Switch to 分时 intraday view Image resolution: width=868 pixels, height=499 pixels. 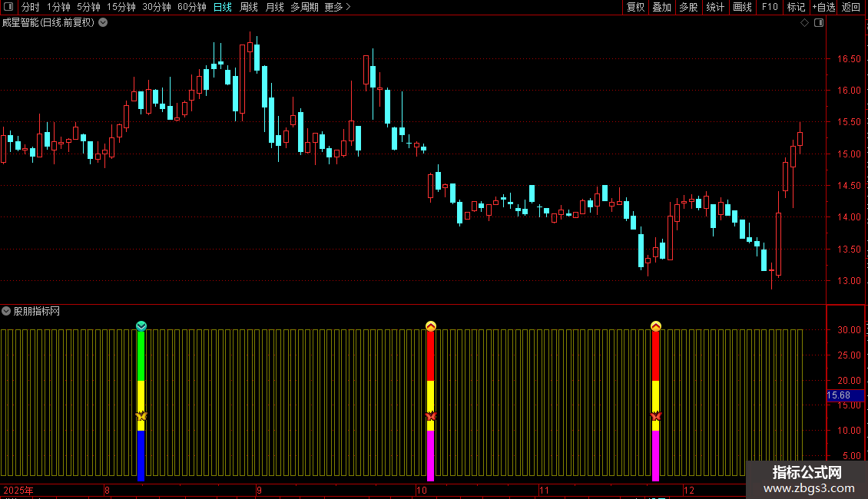tap(31, 7)
